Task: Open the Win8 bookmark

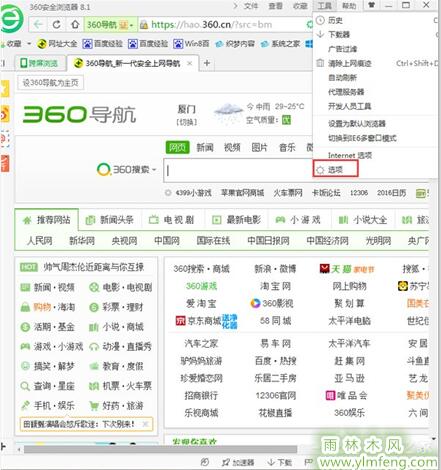Action: point(191,44)
